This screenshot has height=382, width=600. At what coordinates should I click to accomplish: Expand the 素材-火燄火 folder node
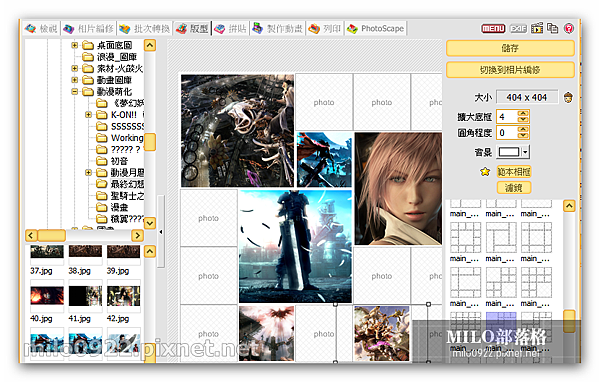tap(75, 69)
